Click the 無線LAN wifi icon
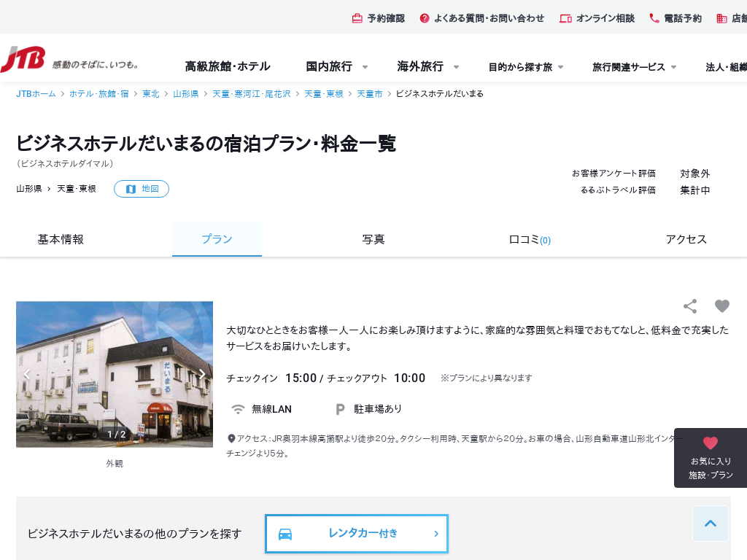 (x=238, y=409)
